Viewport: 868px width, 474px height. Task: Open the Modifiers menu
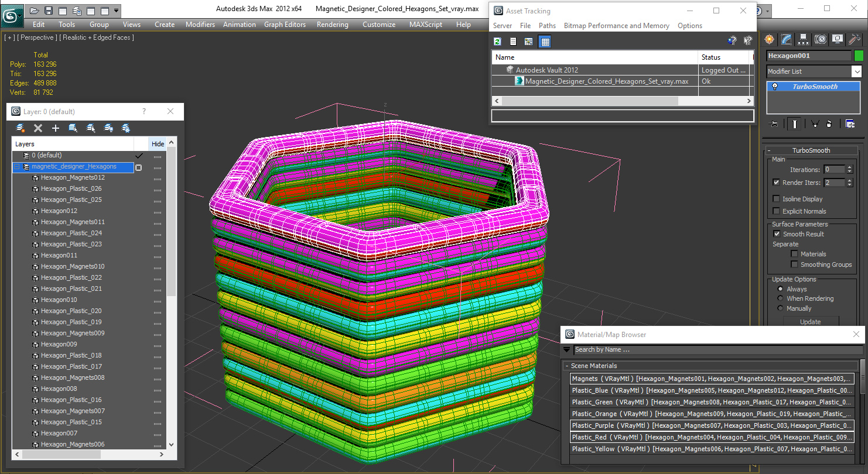[200, 25]
